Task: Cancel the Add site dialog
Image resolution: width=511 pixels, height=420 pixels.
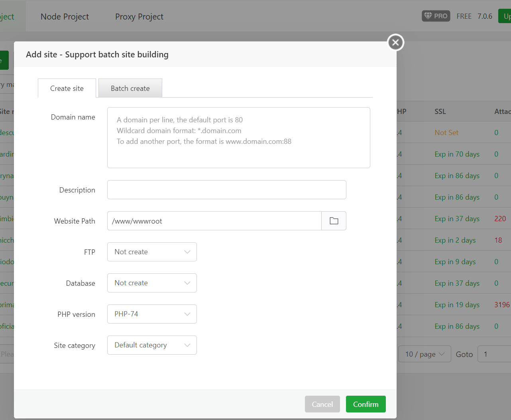Action: pyautogui.click(x=322, y=404)
